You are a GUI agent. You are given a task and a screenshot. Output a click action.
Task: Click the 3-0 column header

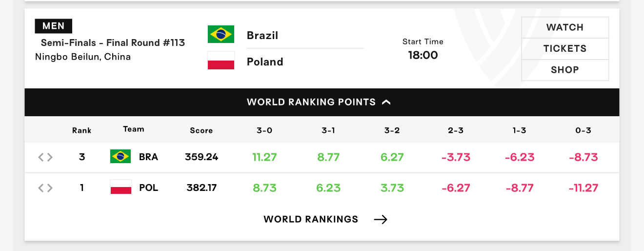(264, 130)
